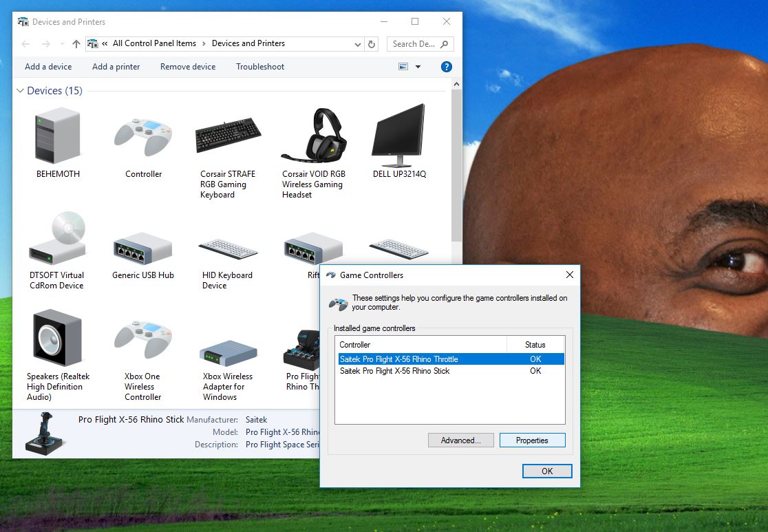Minimize the Devices and Printers window
The height and width of the screenshot is (532, 768).
tap(384, 21)
